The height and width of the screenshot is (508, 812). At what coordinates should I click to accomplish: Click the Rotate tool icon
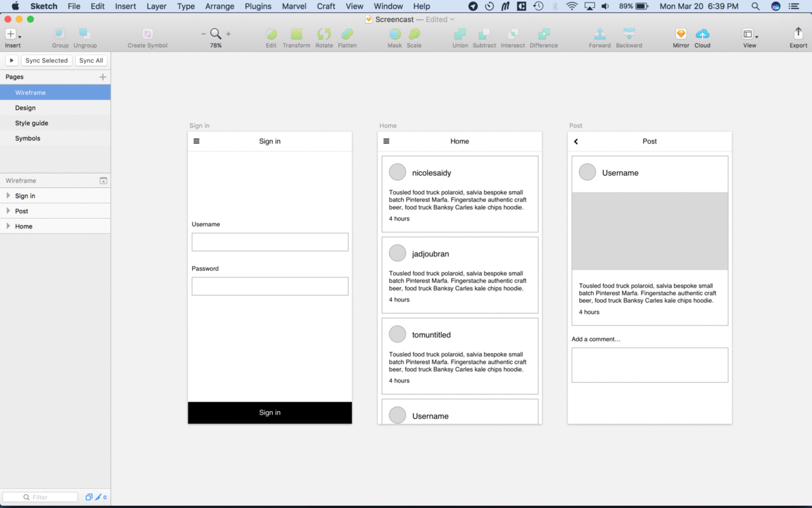coord(324,34)
